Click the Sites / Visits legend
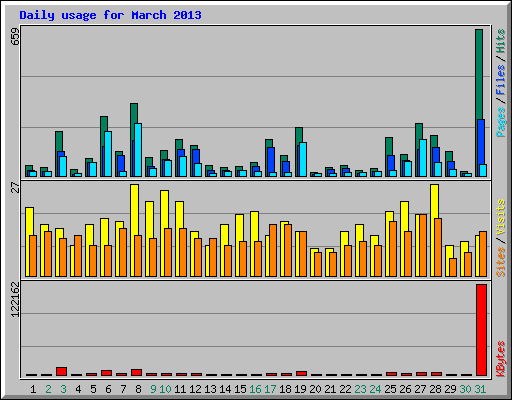Screen dimensions: 512x400 click(x=501, y=238)
